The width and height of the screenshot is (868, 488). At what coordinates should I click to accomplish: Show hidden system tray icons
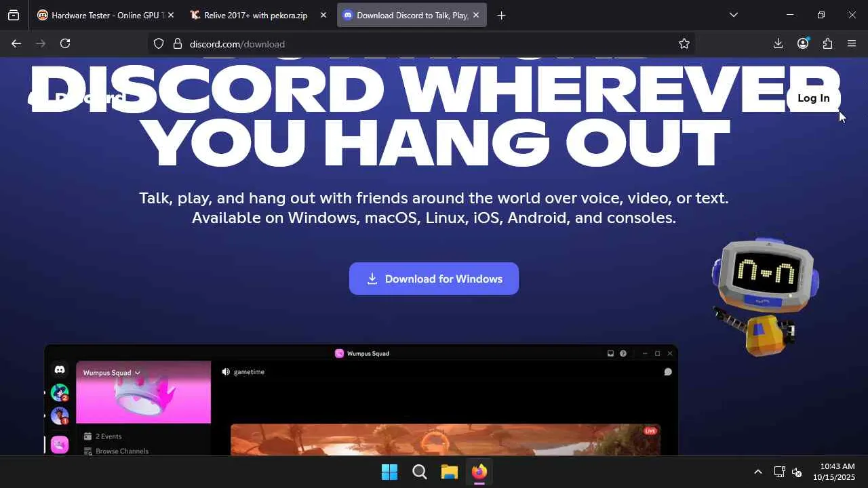(x=758, y=472)
